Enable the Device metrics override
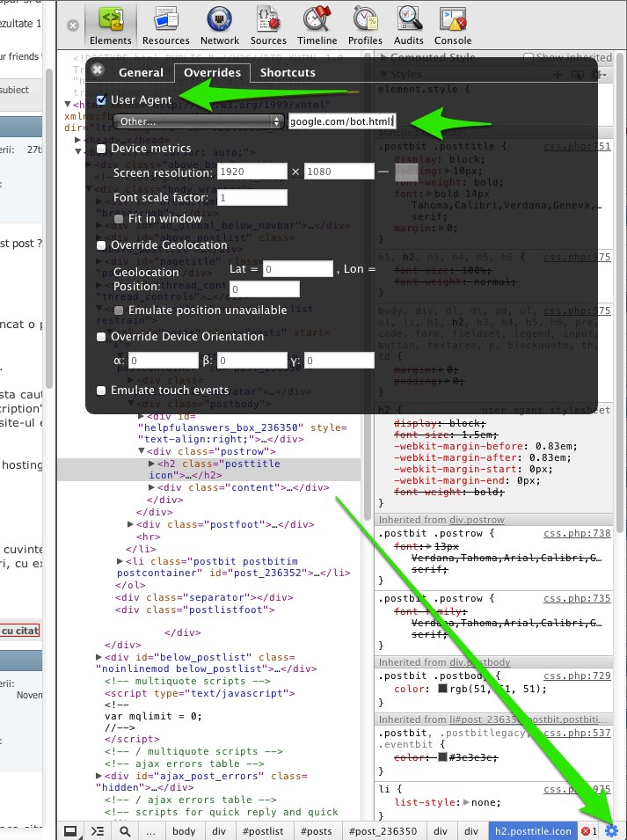The height and width of the screenshot is (840, 627). (102, 149)
